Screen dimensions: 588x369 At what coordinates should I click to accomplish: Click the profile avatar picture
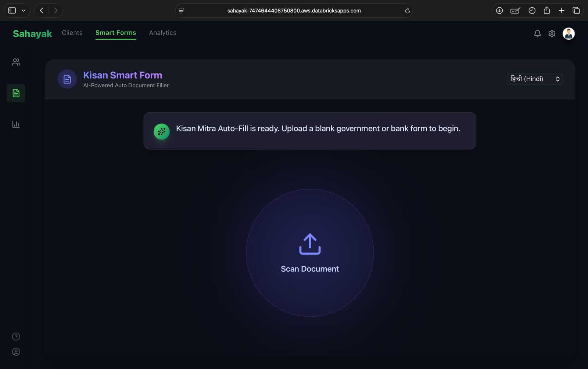pos(569,34)
